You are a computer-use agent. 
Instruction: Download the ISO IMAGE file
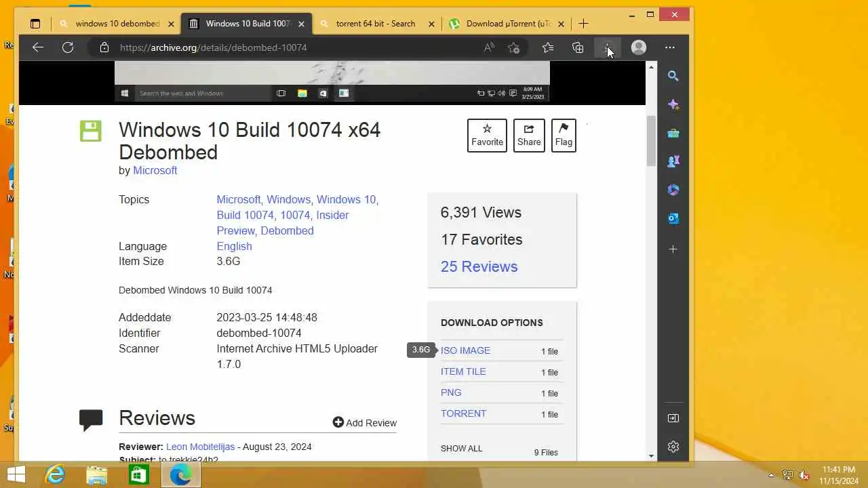pos(465,350)
